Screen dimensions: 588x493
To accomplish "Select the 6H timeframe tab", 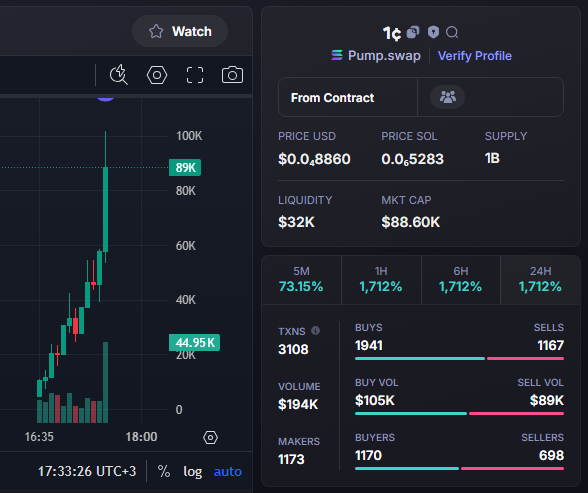I will [460, 280].
